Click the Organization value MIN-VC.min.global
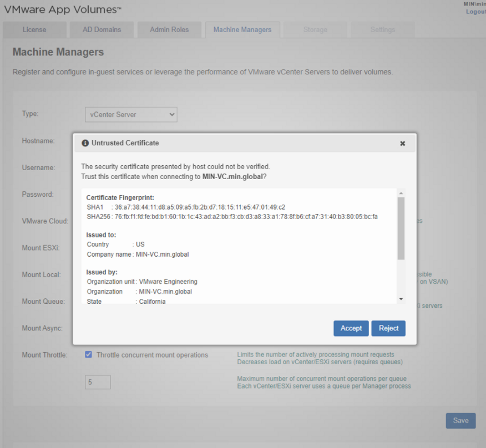 [x=165, y=292]
